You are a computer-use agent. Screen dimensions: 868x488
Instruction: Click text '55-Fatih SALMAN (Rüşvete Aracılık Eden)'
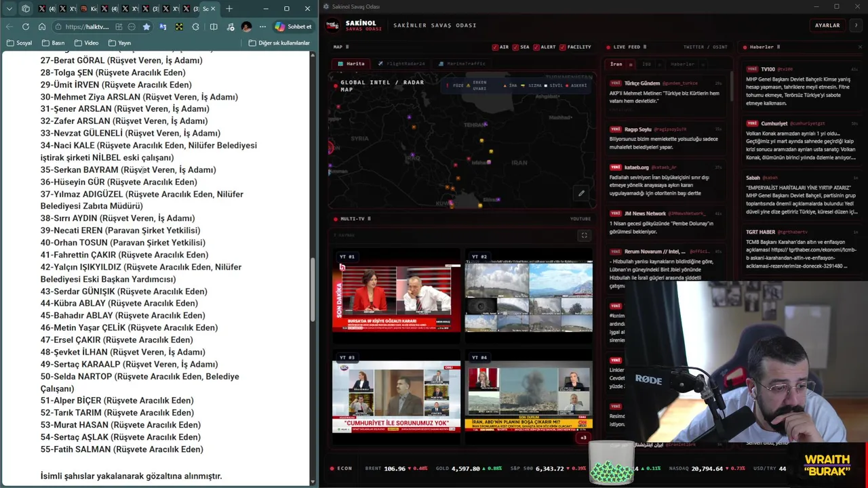(122, 449)
